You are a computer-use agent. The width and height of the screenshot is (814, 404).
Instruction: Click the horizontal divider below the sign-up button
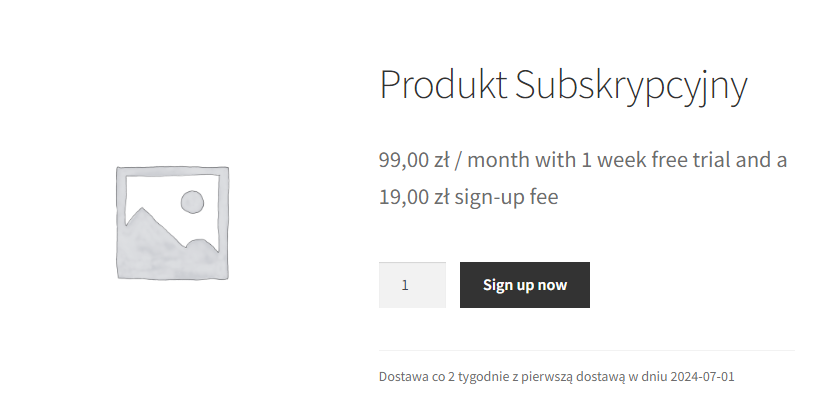pos(587,351)
